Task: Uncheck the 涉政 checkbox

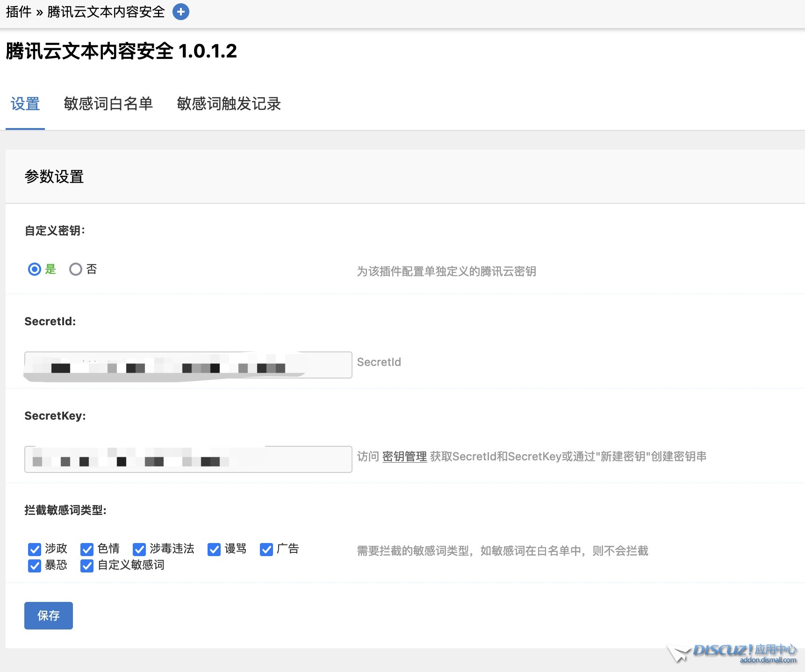Action: [x=35, y=549]
